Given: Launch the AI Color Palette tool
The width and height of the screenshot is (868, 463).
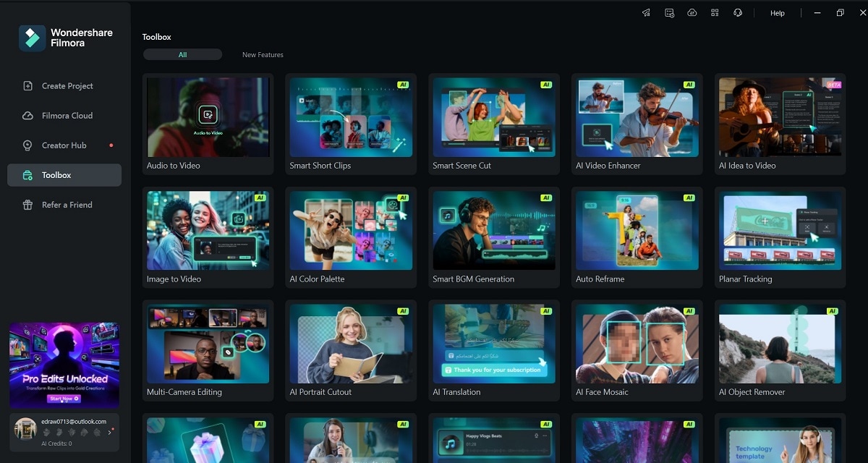Looking at the screenshot, I should pyautogui.click(x=351, y=237).
